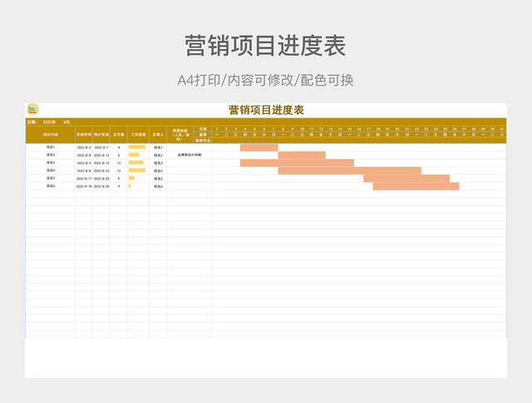Select the 预计完成 column header
Screen dimensions: 532x403
point(101,135)
